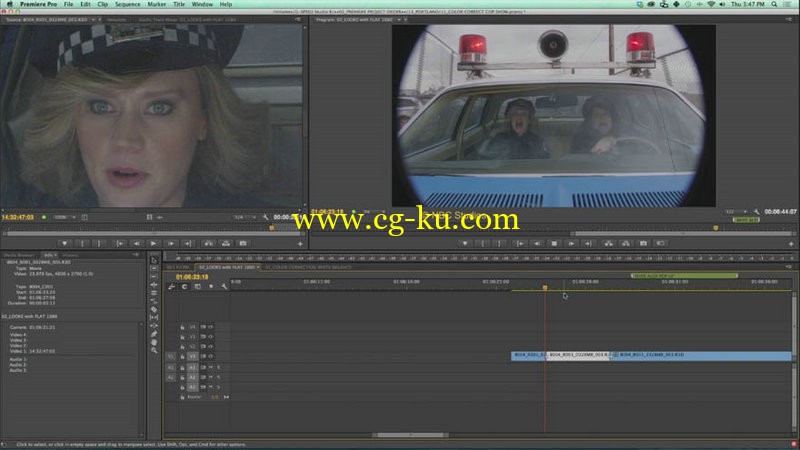Open timeline display settings wrench
The height and width of the screenshot is (450, 800).
(x=224, y=287)
